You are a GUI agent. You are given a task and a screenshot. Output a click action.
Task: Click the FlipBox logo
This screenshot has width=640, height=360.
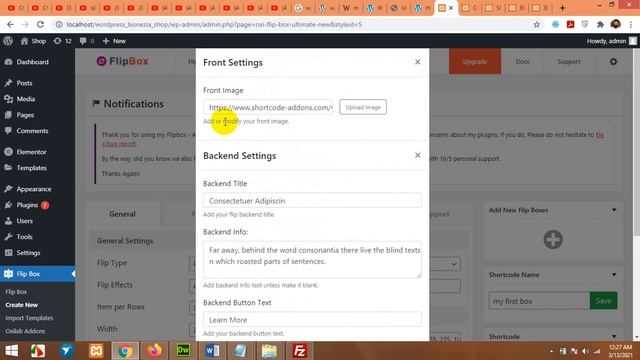click(x=122, y=61)
